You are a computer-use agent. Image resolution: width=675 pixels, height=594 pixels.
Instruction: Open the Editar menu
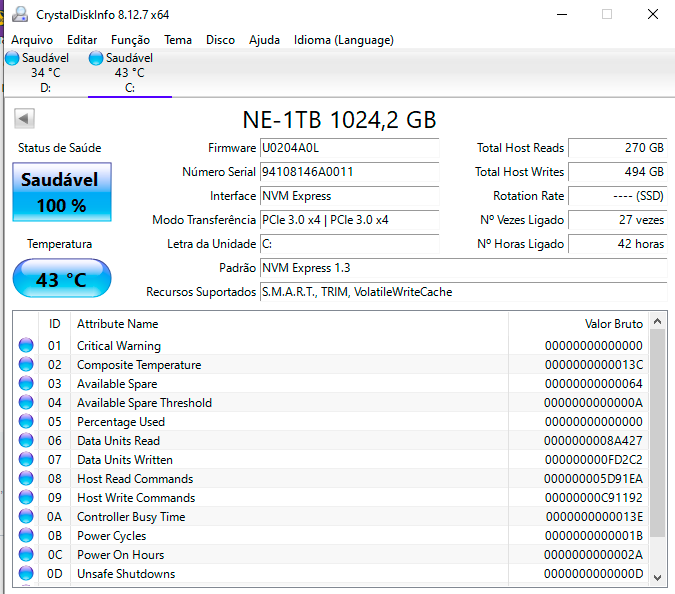coord(82,40)
